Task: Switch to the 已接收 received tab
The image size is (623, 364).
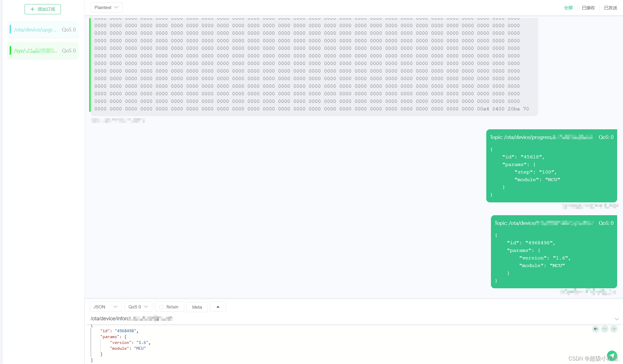Action: 588,8
